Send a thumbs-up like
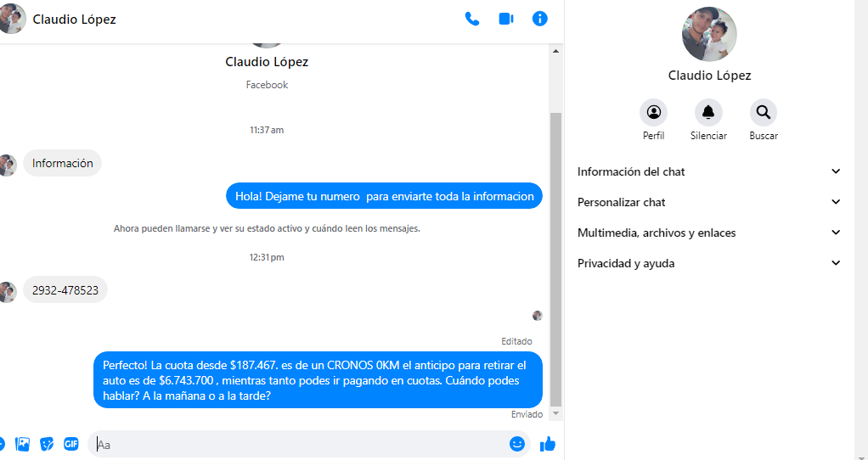This screenshot has height=460, width=868. [548, 444]
